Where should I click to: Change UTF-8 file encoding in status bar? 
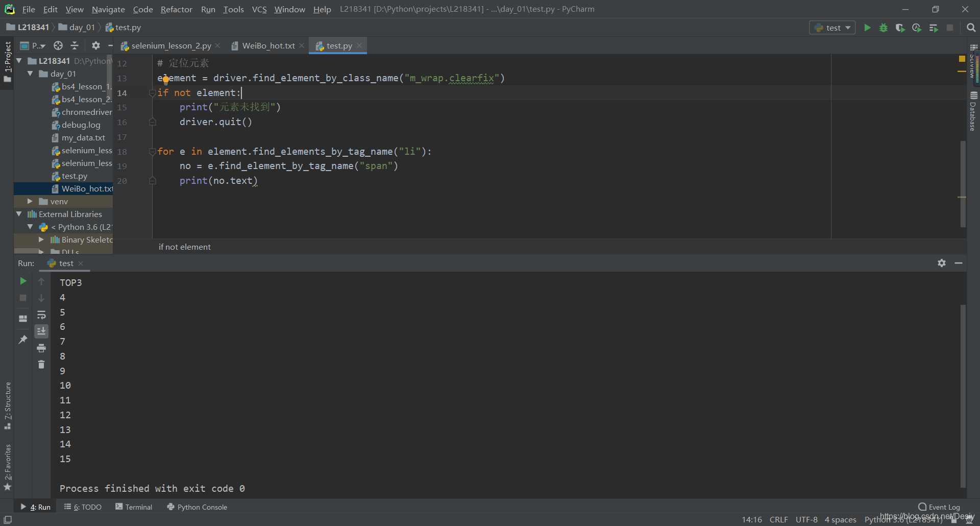click(806, 519)
